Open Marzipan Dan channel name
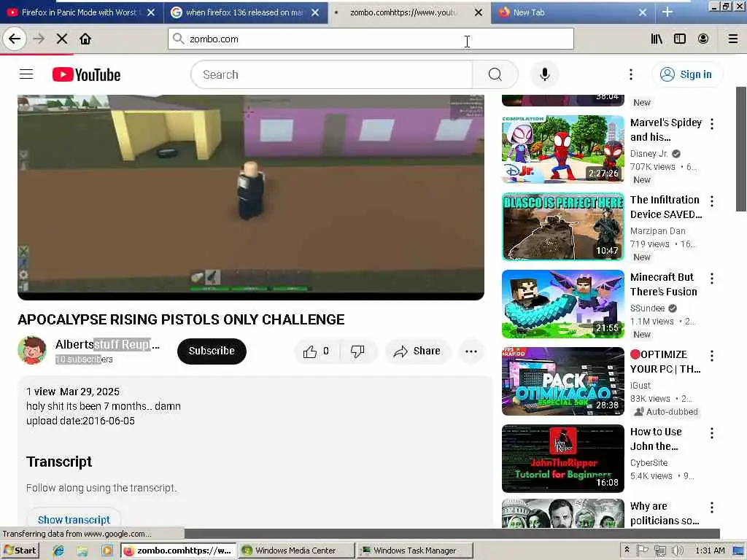The image size is (747, 560). pos(658,231)
